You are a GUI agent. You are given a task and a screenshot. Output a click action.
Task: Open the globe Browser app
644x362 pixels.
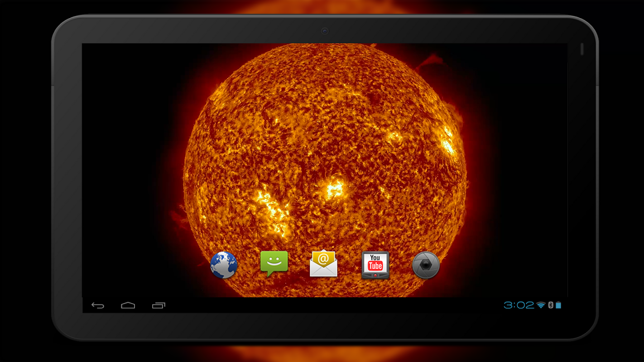click(x=224, y=265)
